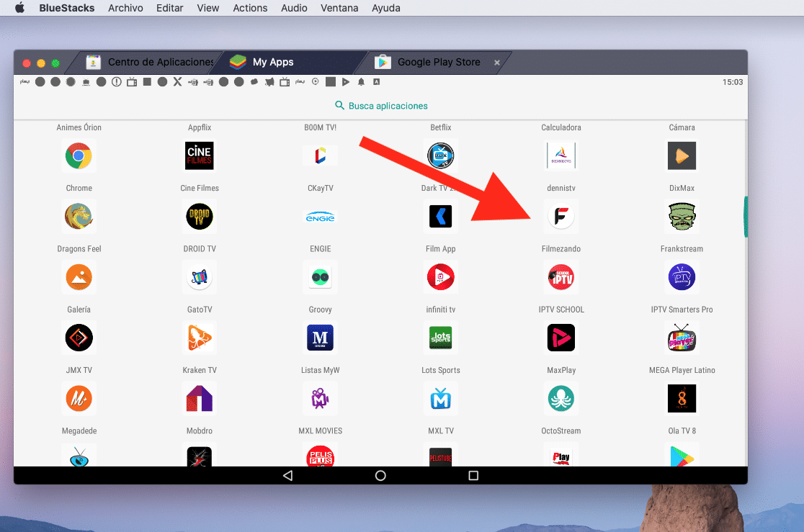Open the Actions menu in menu bar
The image size is (804, 532).
tap(250, 8)
